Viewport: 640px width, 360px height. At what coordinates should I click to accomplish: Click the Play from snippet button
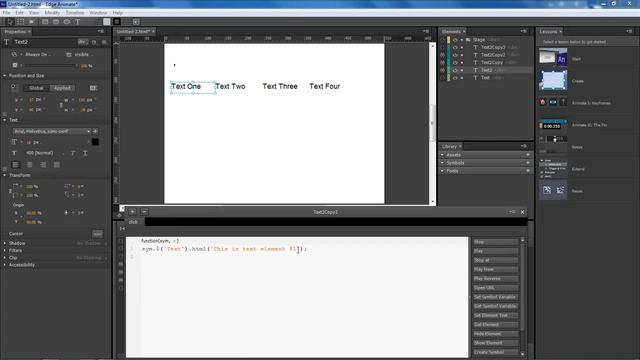point(496,269)
